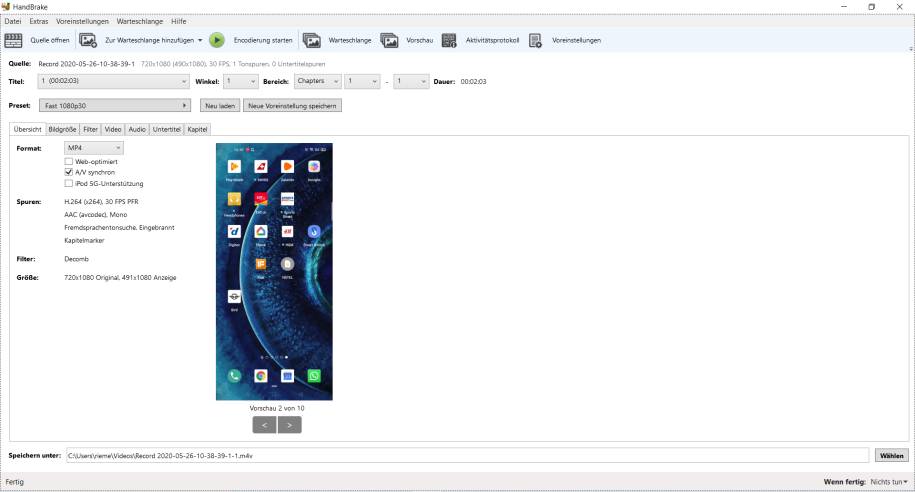This screenshot has width=915, height=492.
Task: Open the Titel dropdown
Action: click(114, 81)
